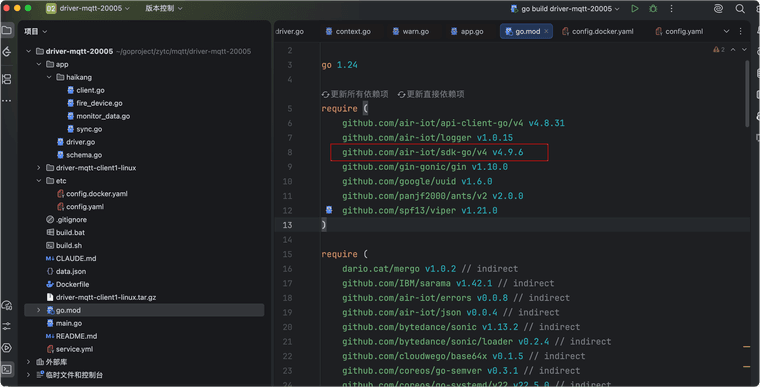Open search everywhere magnifier

[740, 8]
